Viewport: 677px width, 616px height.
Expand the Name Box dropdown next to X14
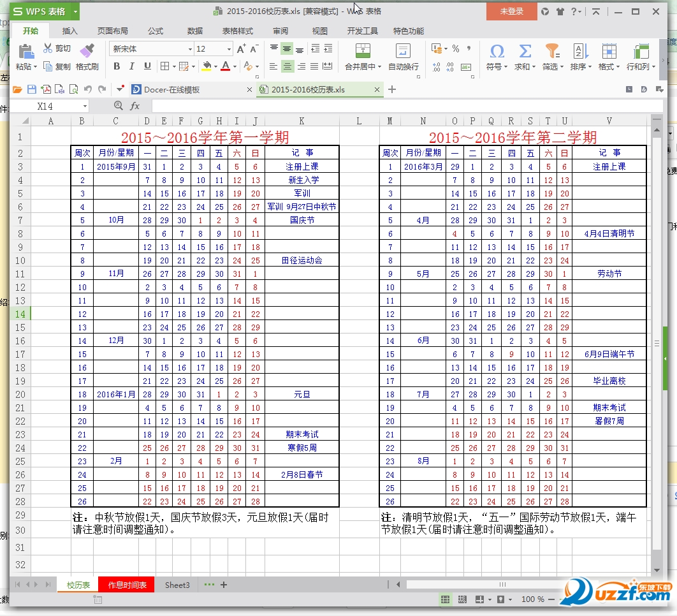[85, 106]
